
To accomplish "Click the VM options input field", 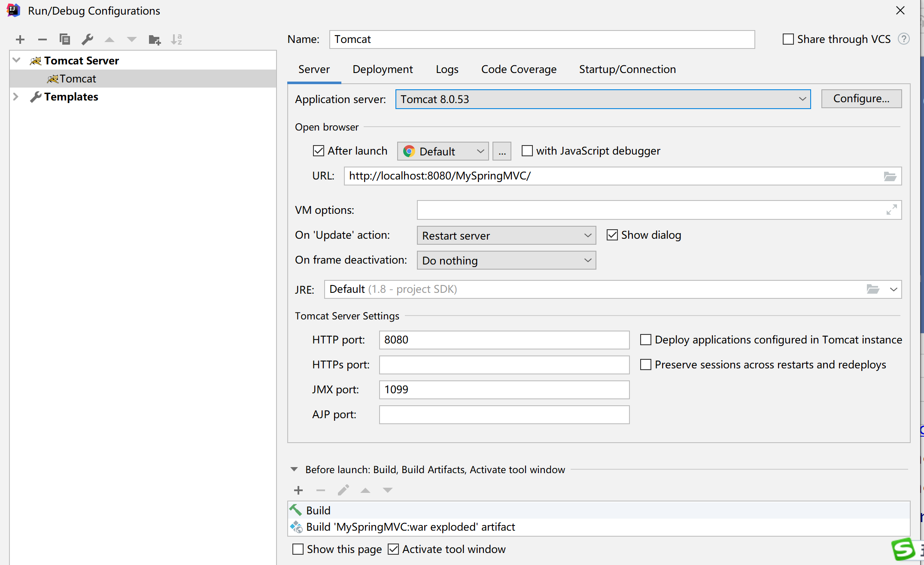I will pyautogui.click(x=659, y=210).
